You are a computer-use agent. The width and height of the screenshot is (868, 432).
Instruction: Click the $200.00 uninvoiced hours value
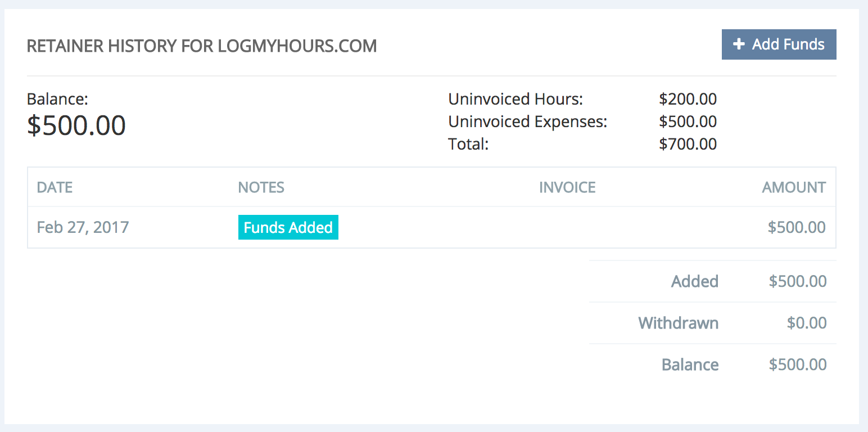tap(688, 100)
